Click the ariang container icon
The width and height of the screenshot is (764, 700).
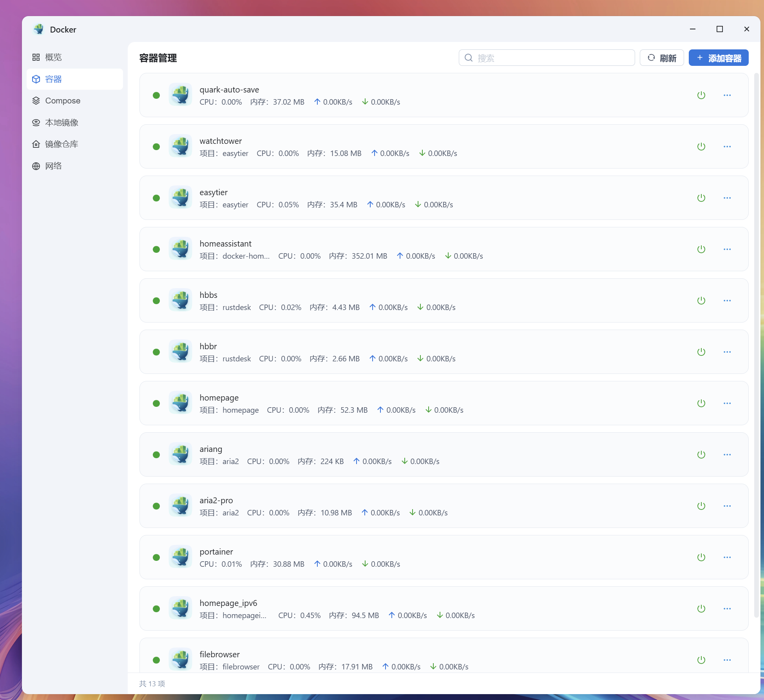pyautogui.click(x=181, y=454)
